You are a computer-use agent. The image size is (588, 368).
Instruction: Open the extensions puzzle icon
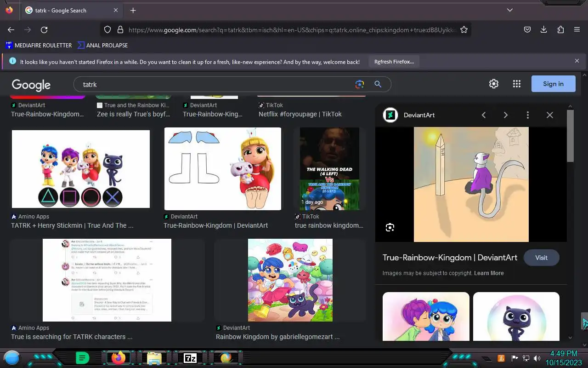click(x=560, y=29)
